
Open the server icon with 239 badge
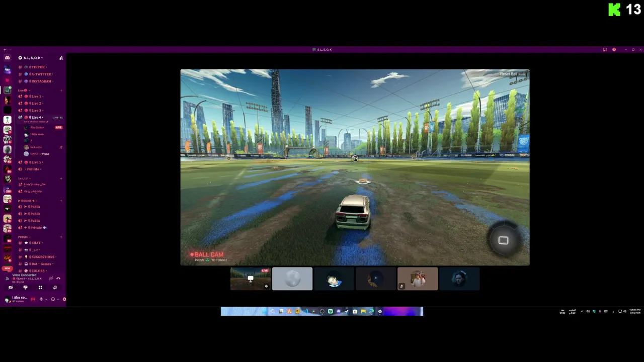click(7, 189)
